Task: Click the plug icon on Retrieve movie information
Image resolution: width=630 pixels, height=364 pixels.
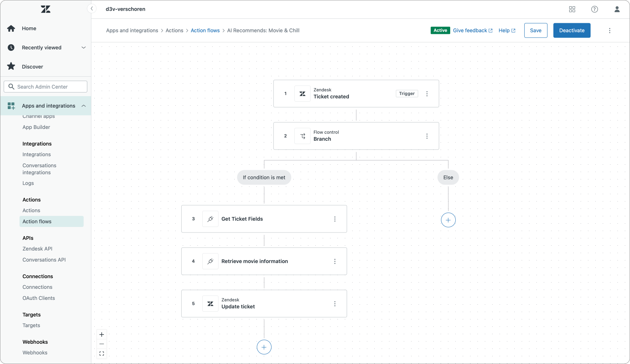Action: pyautogui.click(x=210, y=261)
